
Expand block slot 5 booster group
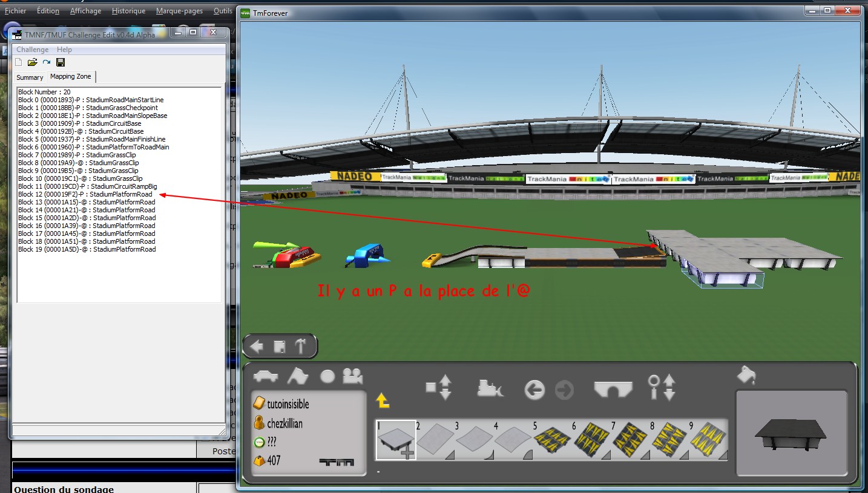[553, 440]
